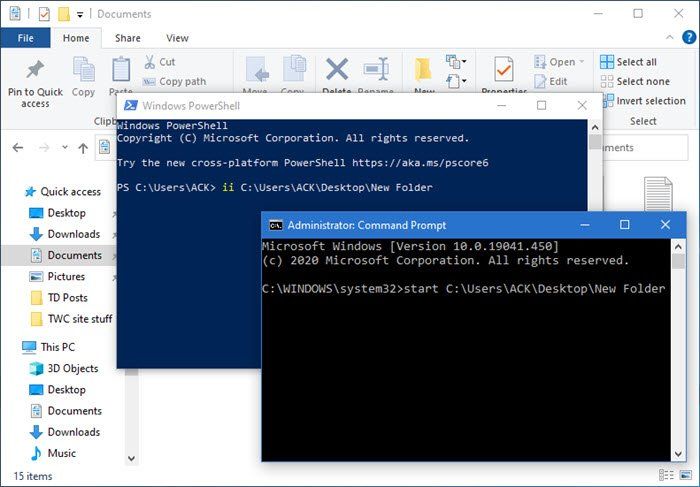700x487 pixels.
Task: Select the TWC site stuff folder
Action: click(71, 319)
